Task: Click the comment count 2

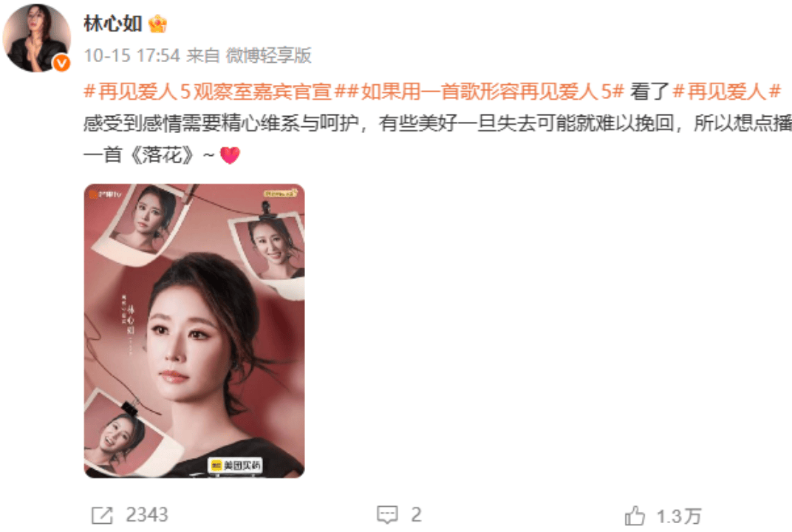Action: 416,515
